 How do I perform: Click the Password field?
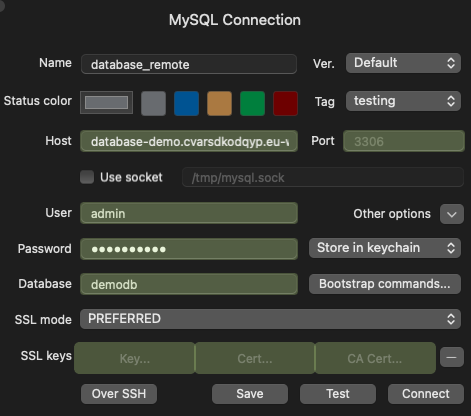point(189,249)
